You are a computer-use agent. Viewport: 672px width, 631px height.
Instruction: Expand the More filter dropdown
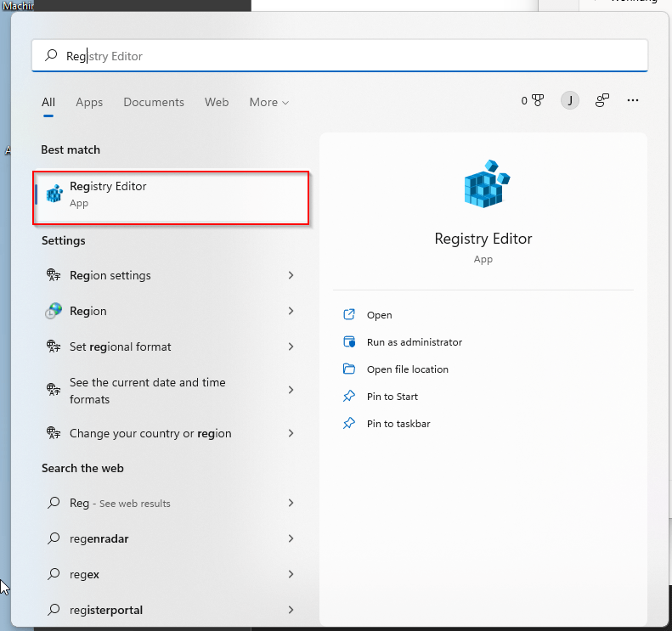pyautogui.click(x=268, y=102)
